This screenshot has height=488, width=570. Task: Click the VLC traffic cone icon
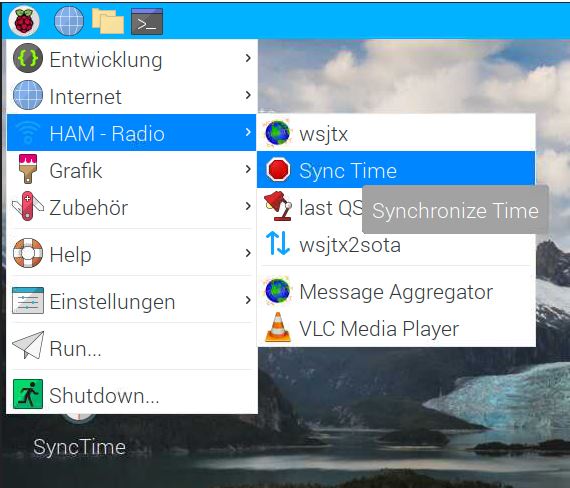click(278, 328)
